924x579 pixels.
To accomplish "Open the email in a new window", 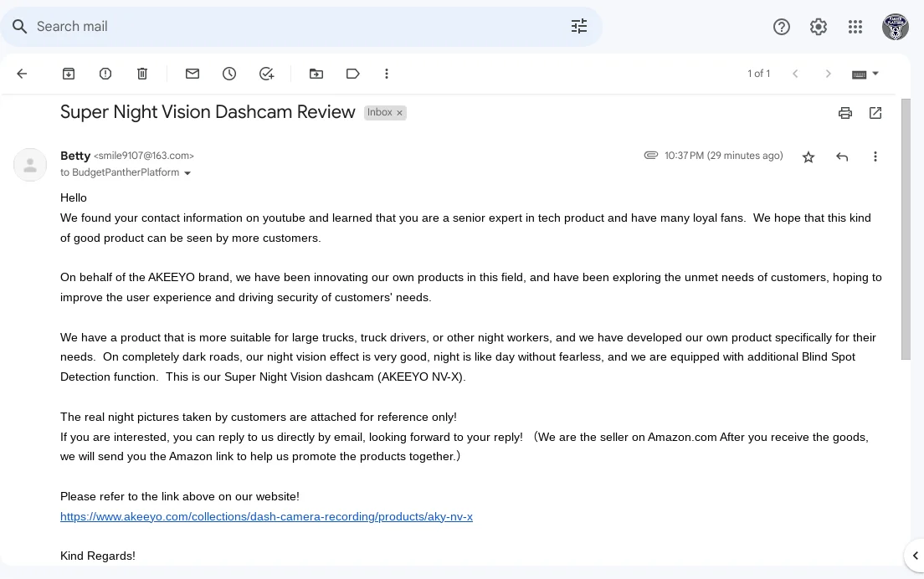I will (875, 113).
